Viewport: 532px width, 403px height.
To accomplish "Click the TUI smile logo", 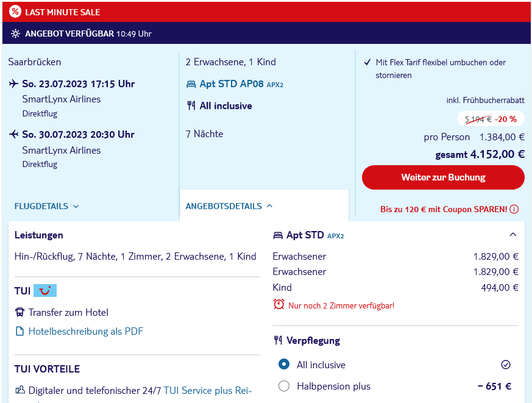I will [45, 291].
